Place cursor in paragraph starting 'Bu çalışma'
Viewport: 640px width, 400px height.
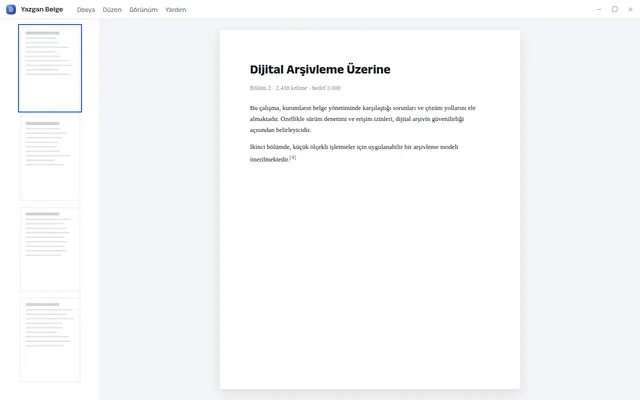click(x=362, y=119)
